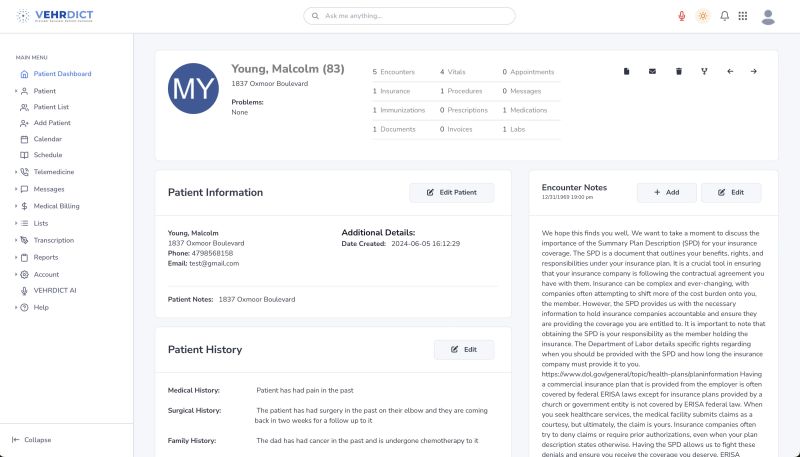
Task: Go to previous patient with left arrow
Action: coord(729,71)
